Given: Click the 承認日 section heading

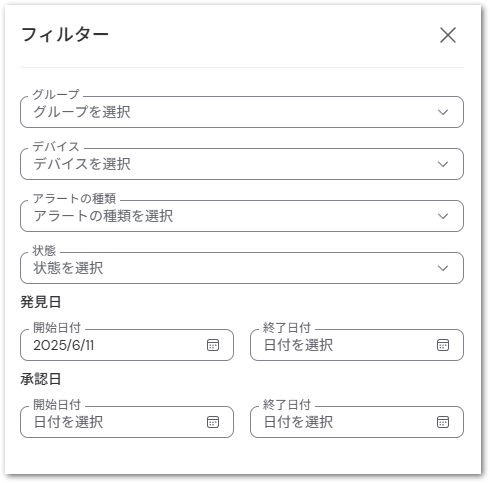Looking at the screenshot, I should (41, 379).
